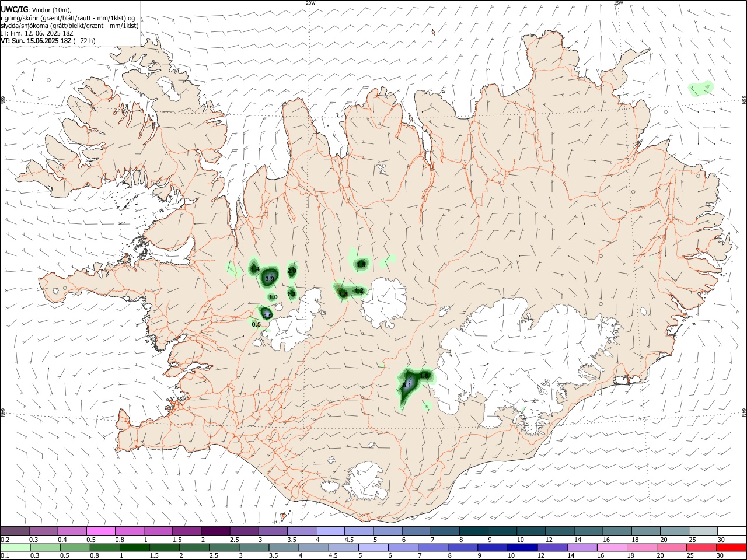Select the dark teal 8 swatch in the snow scale
The image size is (747, 560).
pos(474,531)
